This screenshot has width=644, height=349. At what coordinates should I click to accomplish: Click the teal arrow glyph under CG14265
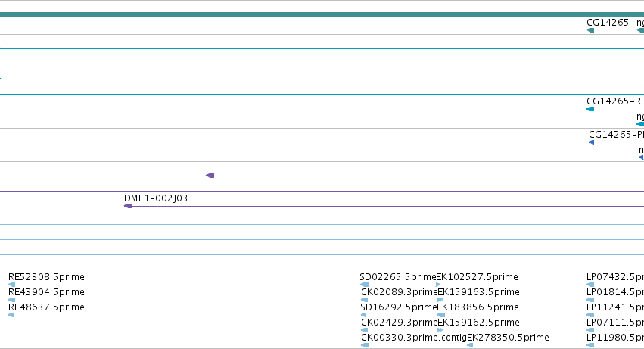[590, 30]
